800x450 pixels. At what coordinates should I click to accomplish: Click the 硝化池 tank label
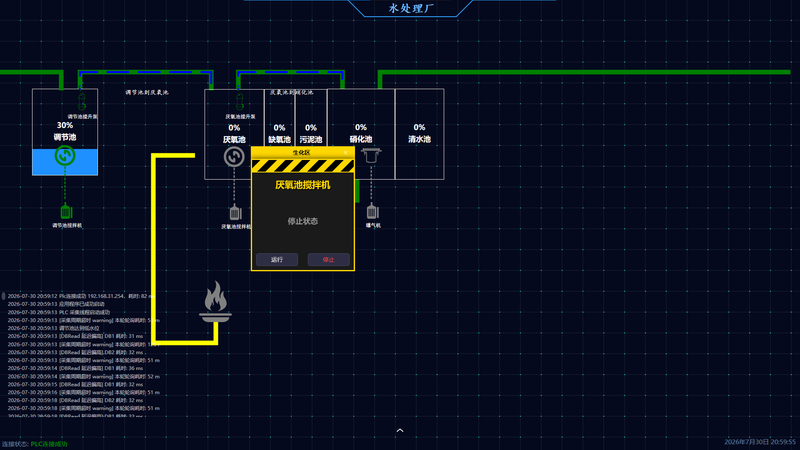point(361,139)
